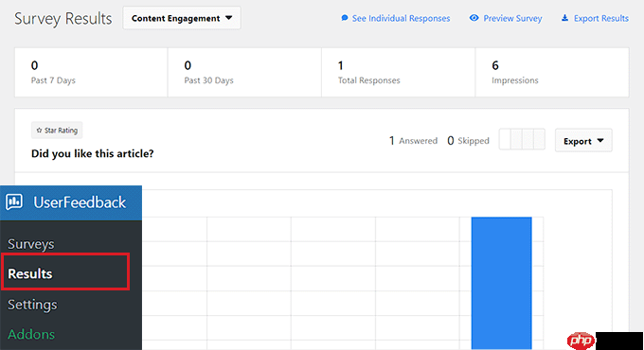
Task: Click the eye icon beside Preview Survey
Action: [x=474, y=18]
